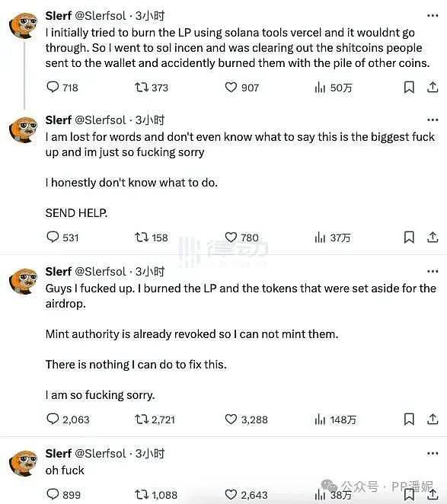Screen dimensions: 447x504
Task: Retweet the post with 373 reposts
Action: click(x=152, y=88)
